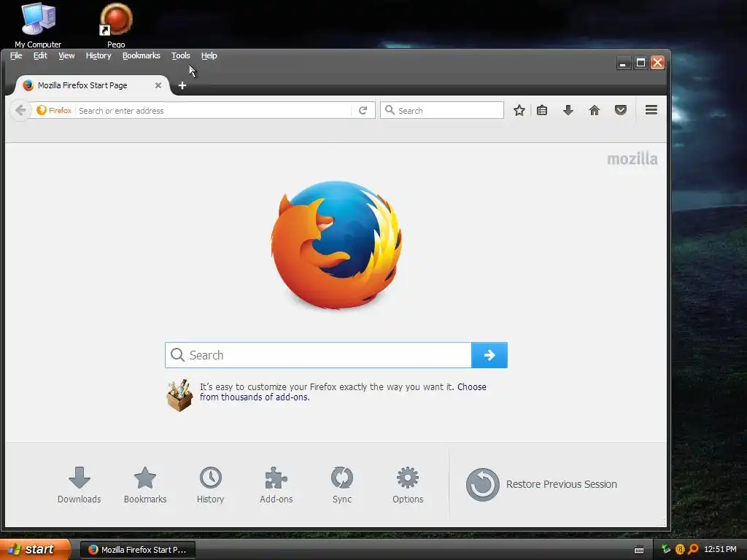Viewport: 747px width, 560px height.
Task: Click Firefox taskbar button
Action: click(x=138, y=550)
